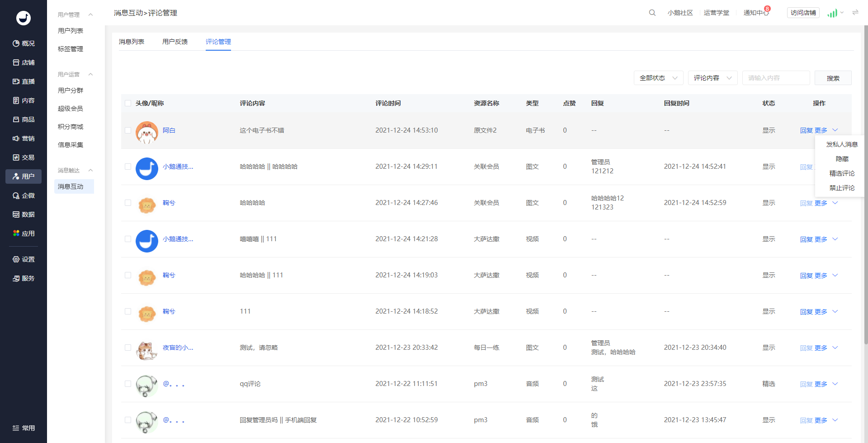Image resolution: width=868 pixels, height=443 pixels.
Task: Open the 直播 live streaming section
Action: pos(24,81)
